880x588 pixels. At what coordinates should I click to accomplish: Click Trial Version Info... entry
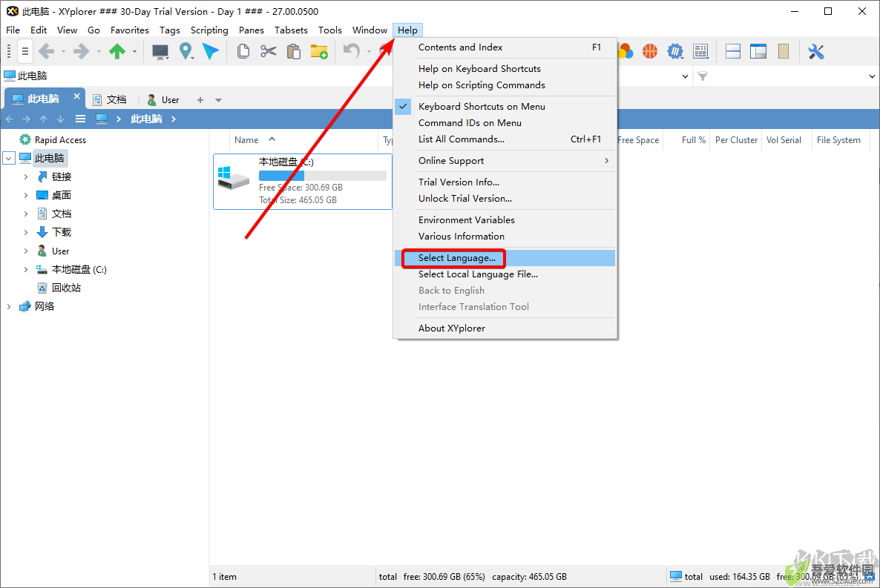(505, 182)
